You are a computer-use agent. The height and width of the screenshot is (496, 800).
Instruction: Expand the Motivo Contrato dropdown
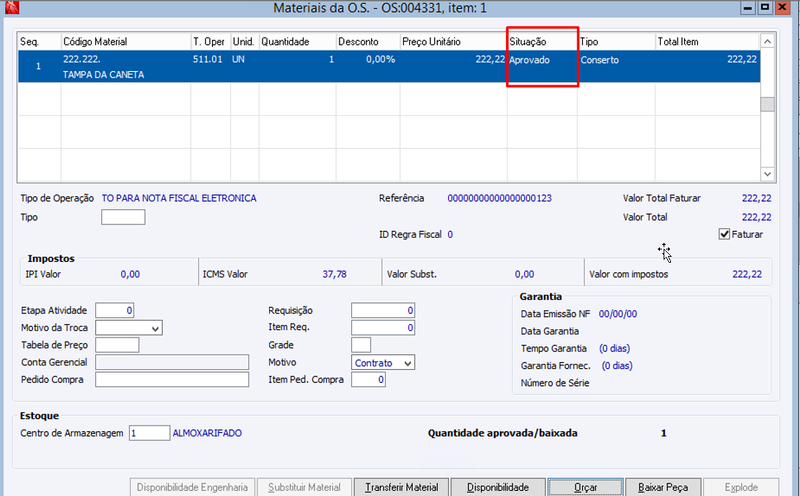[x=383, y=363]
